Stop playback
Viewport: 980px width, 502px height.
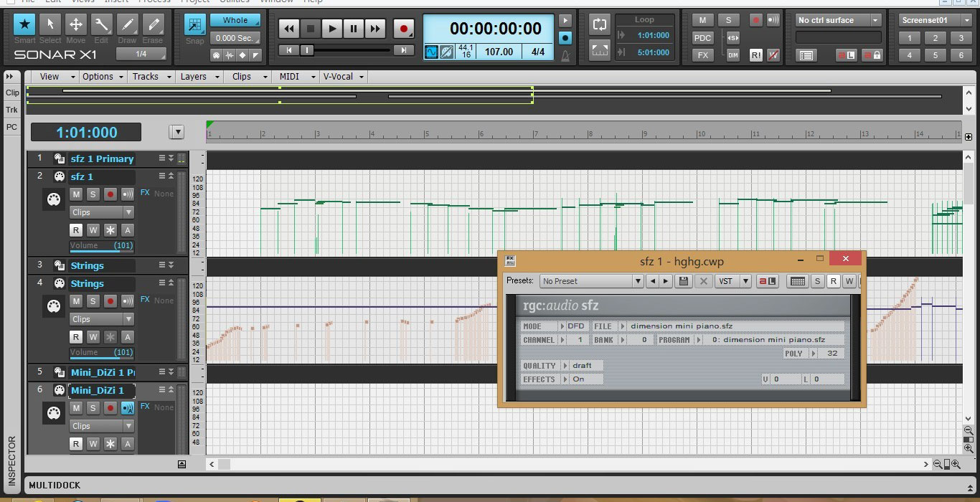pyautogui.click(x=310, y=29)
